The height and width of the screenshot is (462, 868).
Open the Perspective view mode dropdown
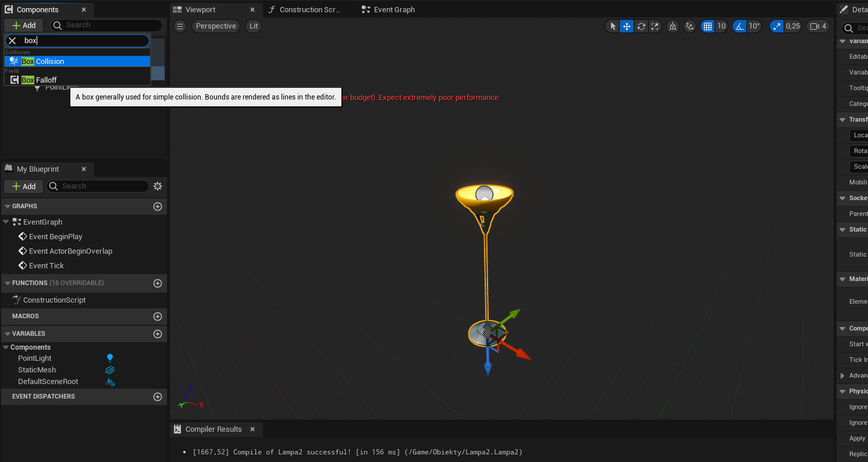pos(216,26)
